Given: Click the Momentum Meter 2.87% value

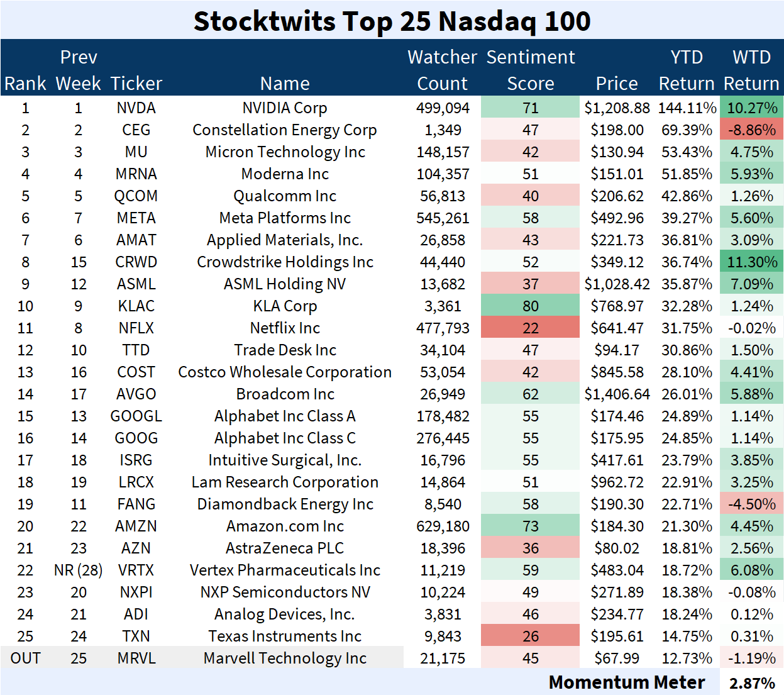Looking at the screenshot, I should pos(752,683).
